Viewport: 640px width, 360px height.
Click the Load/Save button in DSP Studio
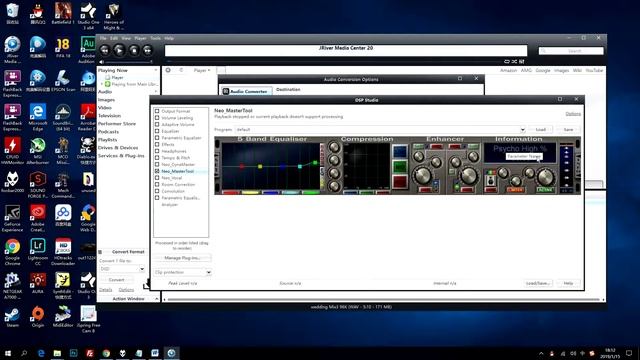tap(538, 283)
